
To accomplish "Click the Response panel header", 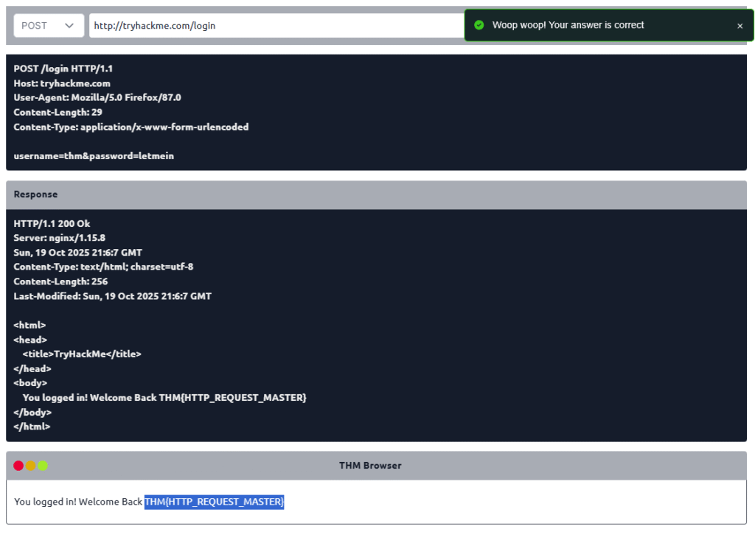I will tap(376, 195).
